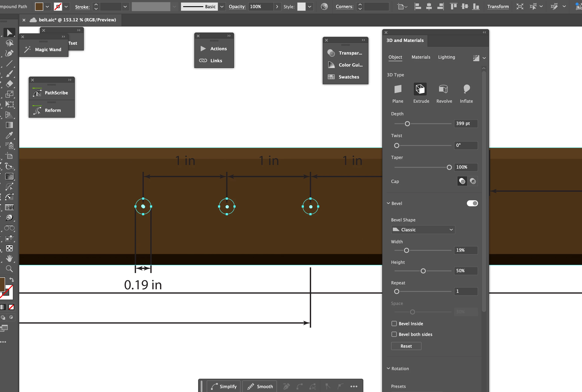Choose the Zoom tool
The height and width of the screenshot is (392, 582).
[9, 269]
